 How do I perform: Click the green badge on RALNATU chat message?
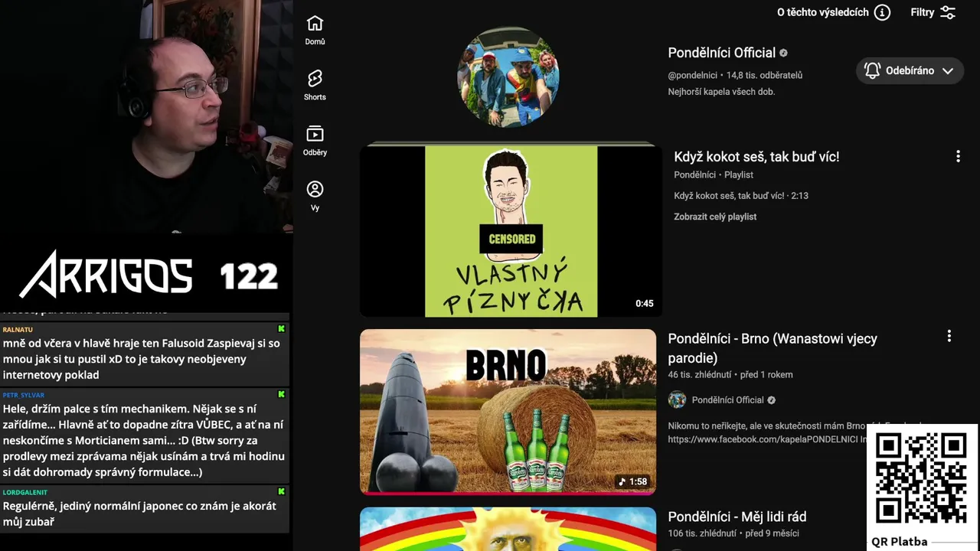[282, 329]
